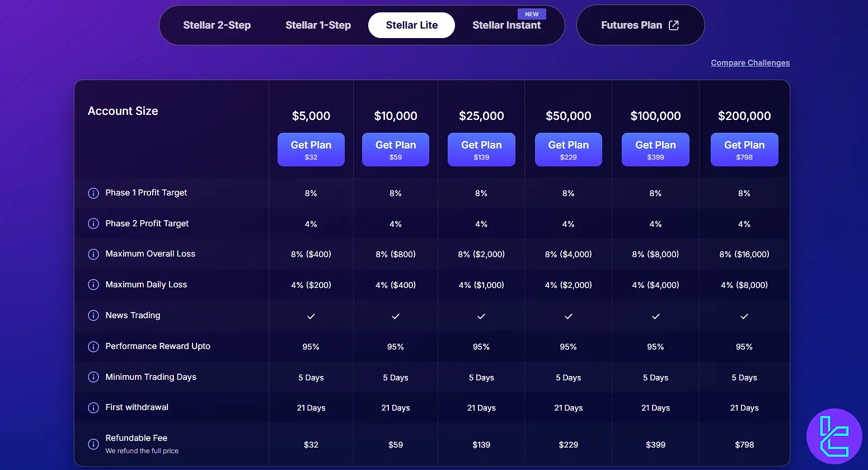Click the News Trading info icon
Image resolution: width=868 pixels, height=470 pixels.
(93, 315)
